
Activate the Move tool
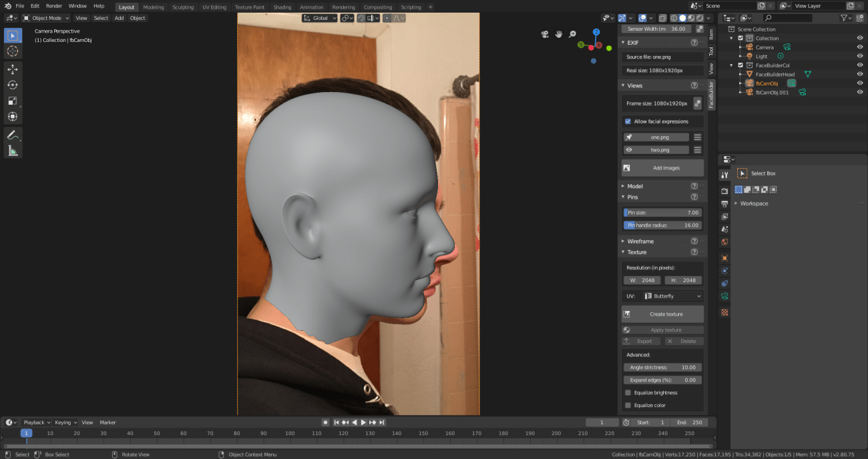pyautogui.click(x=13, y=69)
